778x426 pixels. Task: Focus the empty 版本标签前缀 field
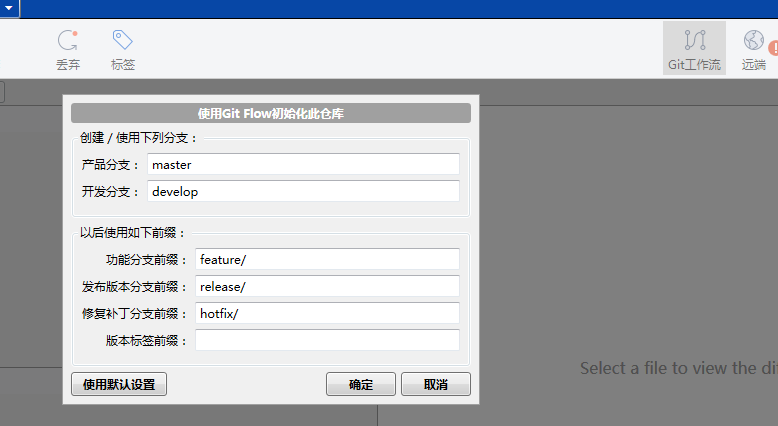(x=327, y=340)
